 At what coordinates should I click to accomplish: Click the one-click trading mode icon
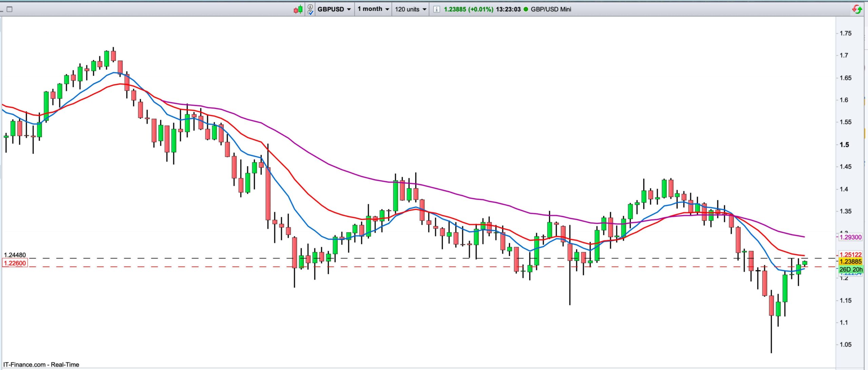pos(310,10)
